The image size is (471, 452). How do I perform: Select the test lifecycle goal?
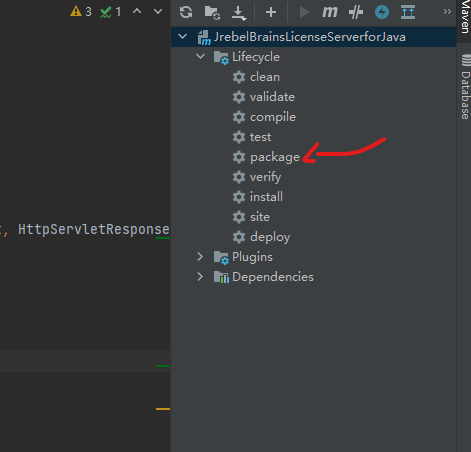(260, 137)
